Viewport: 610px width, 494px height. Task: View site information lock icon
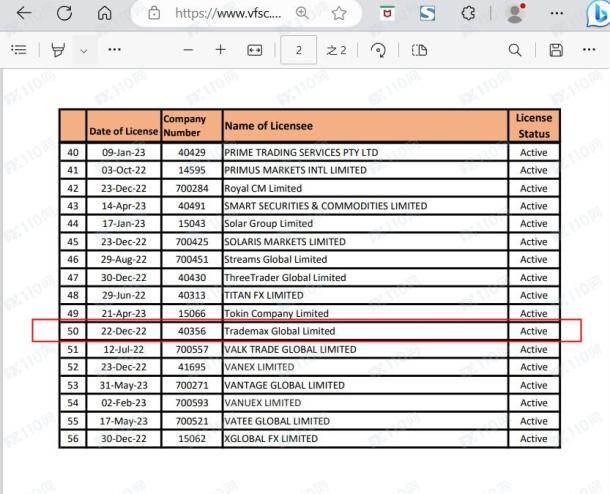point(154,13)
